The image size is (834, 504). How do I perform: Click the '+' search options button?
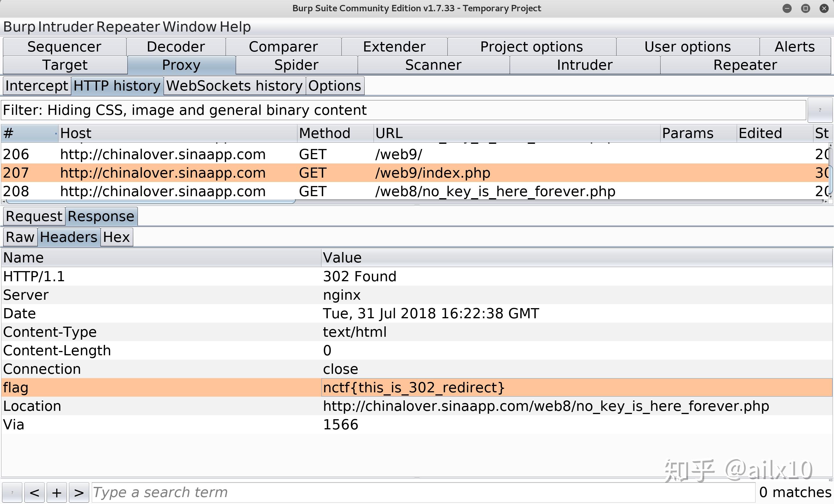[56, 492]
